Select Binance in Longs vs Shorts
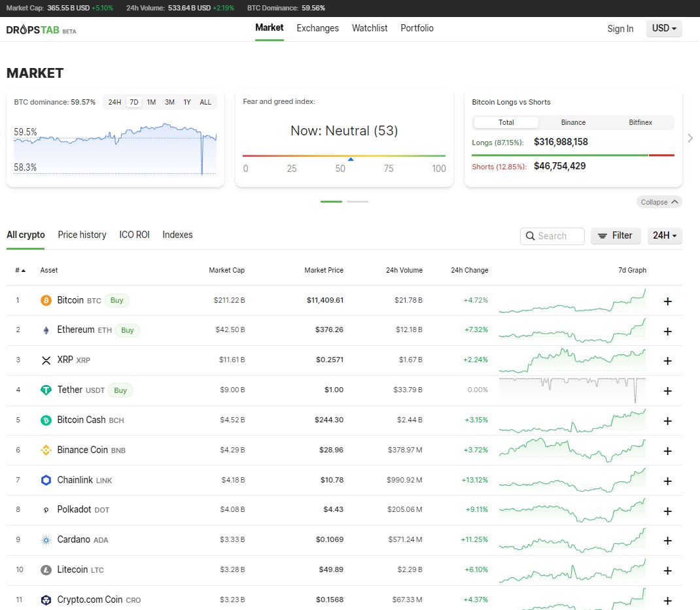 click(x=573, y=122)
